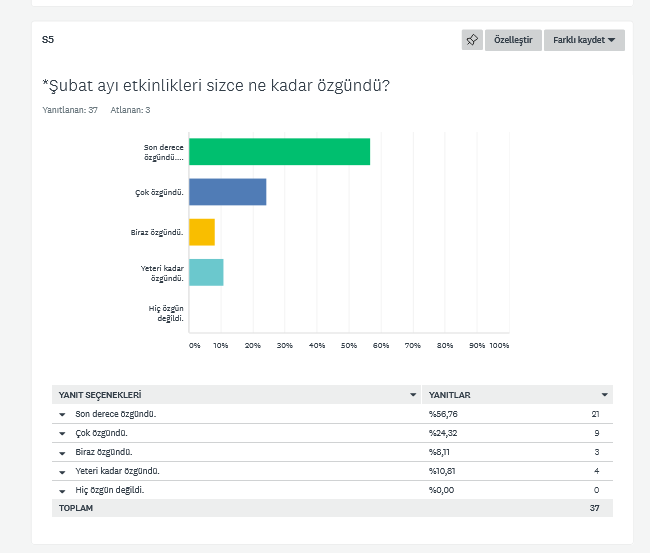Expand the Biraz özgündü table row arrow

[62, 452]
